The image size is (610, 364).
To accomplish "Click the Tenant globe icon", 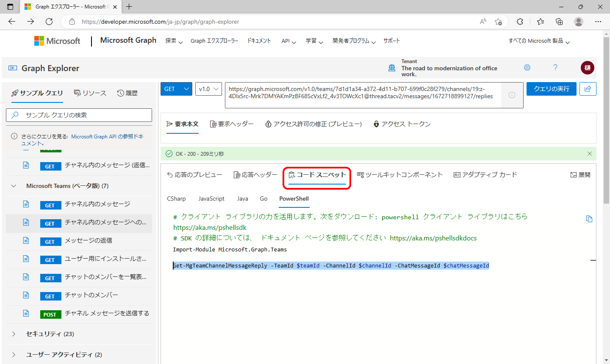I will click(x=392, y=68).
